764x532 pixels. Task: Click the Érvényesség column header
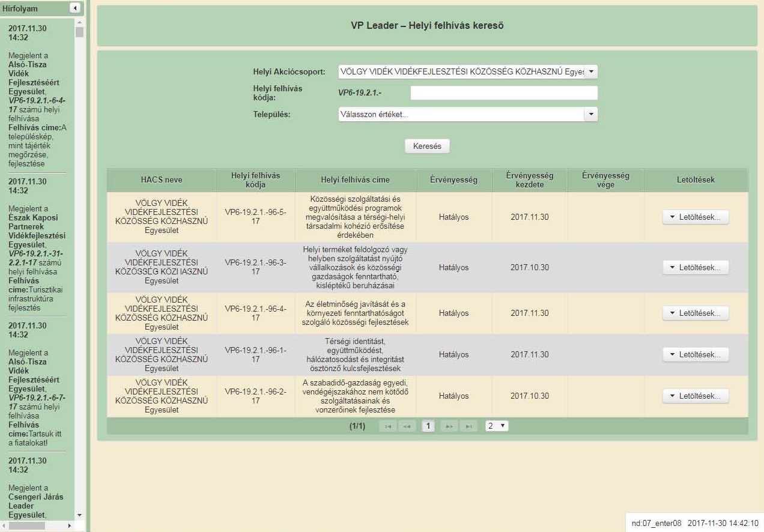coord(453,180)
